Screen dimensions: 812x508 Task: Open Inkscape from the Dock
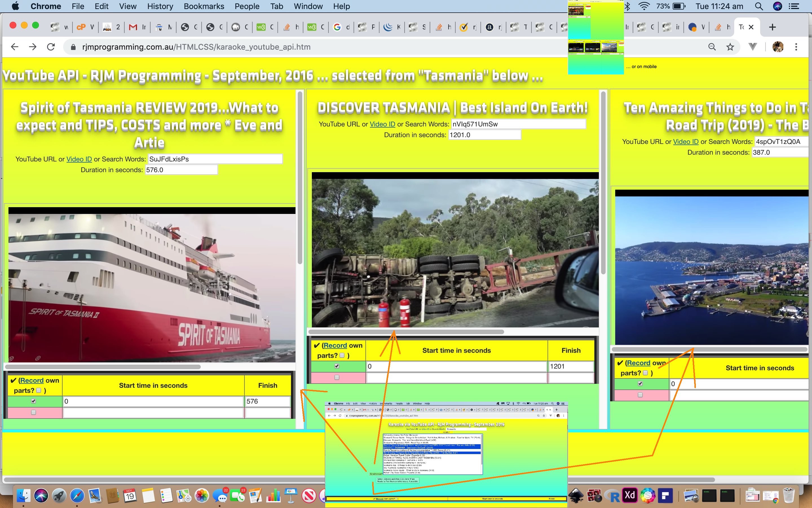[576, 496]
